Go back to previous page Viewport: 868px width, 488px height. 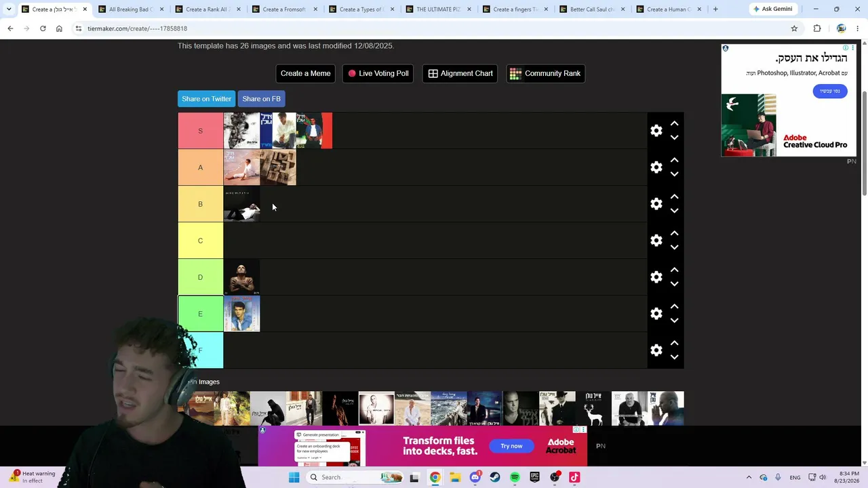pos(10,28)
